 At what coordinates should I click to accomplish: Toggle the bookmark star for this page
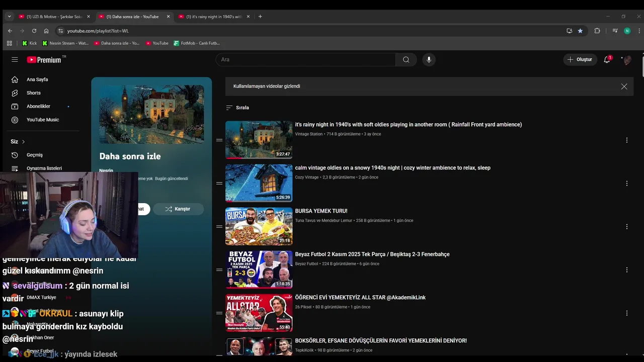(580, 31)
